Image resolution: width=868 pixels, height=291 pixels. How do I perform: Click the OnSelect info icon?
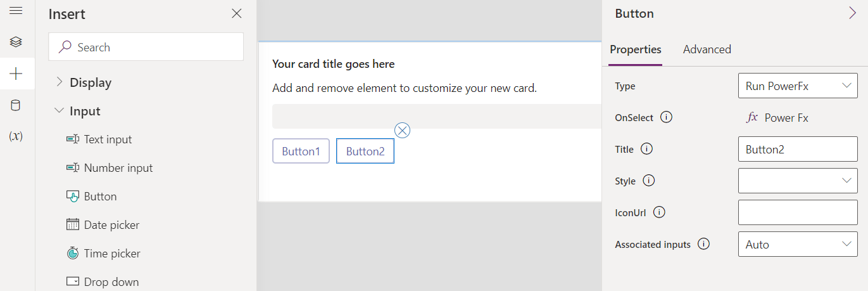pyautogui.click(x=666, y=117)
